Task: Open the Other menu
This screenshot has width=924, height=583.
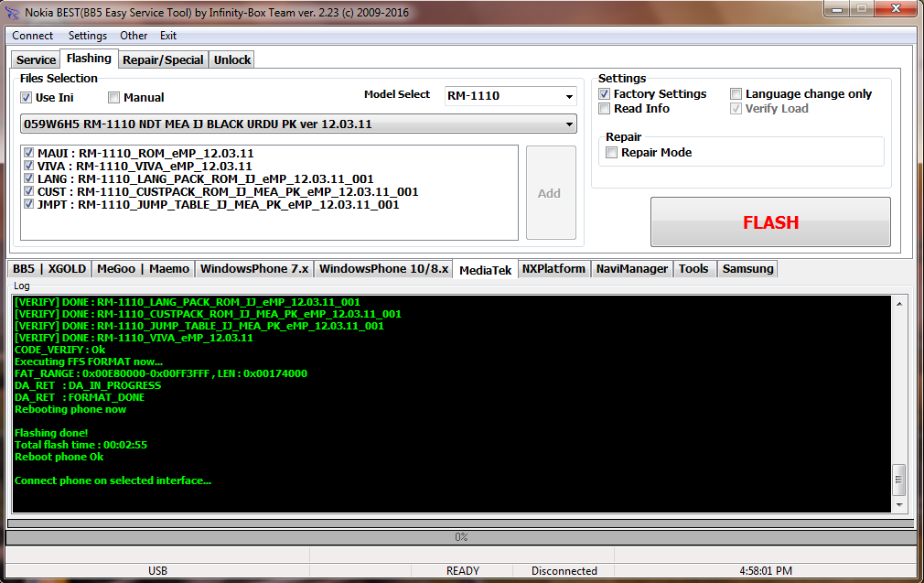Action: click(134, 36)
